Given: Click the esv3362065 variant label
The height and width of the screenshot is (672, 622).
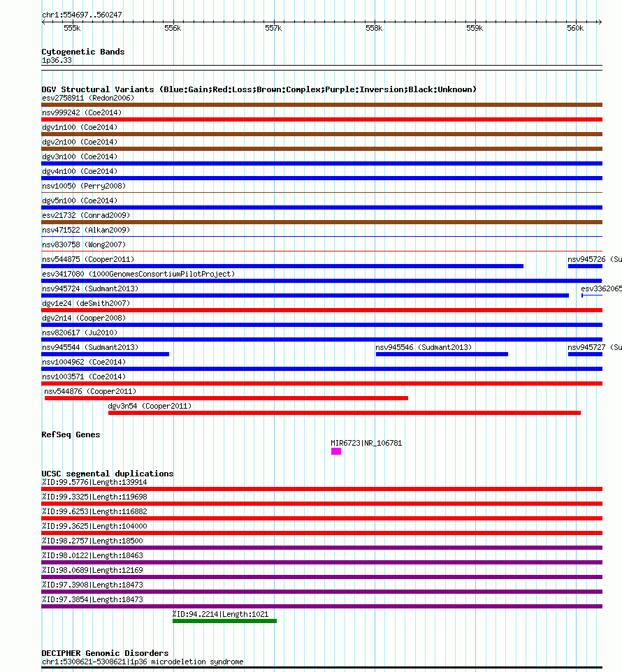Looking at the screenshot, I should 601,289.
